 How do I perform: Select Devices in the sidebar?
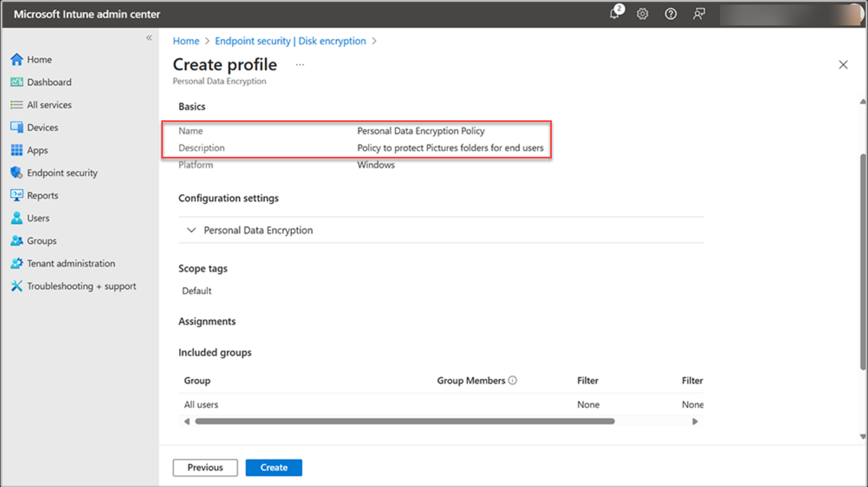point(42,127)
